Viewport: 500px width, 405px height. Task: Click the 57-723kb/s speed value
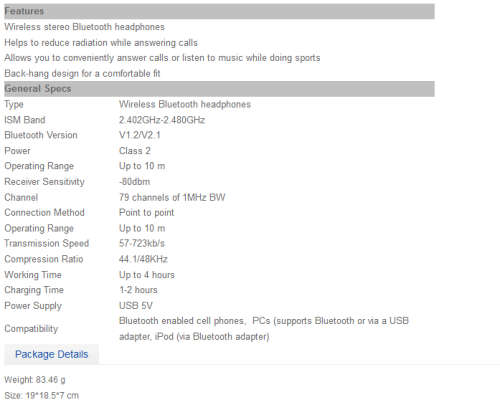pos(142,243)
